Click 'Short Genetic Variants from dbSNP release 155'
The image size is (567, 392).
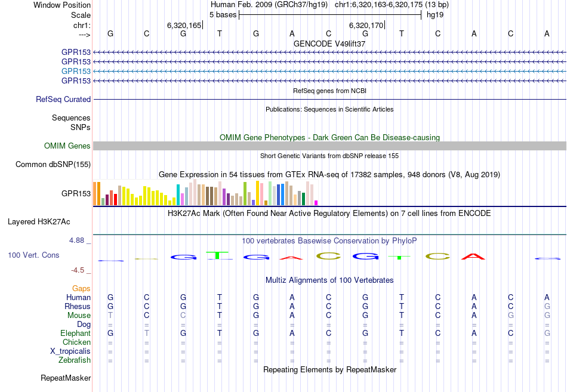pyautogui.click(x=329, y=156)
